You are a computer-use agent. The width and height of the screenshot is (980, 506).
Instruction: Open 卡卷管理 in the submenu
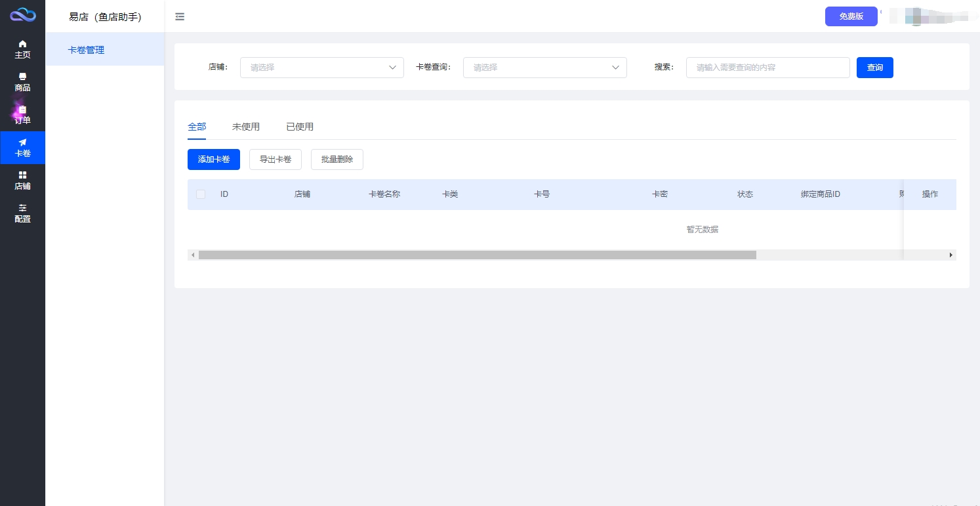[87, 50]
